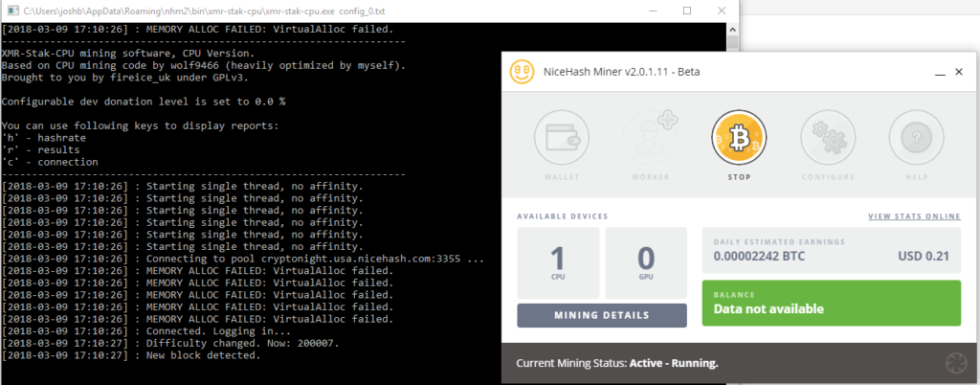Click the '0.00002242 BTC' earnings value
The image size is (980, 385).
(759, 257)
